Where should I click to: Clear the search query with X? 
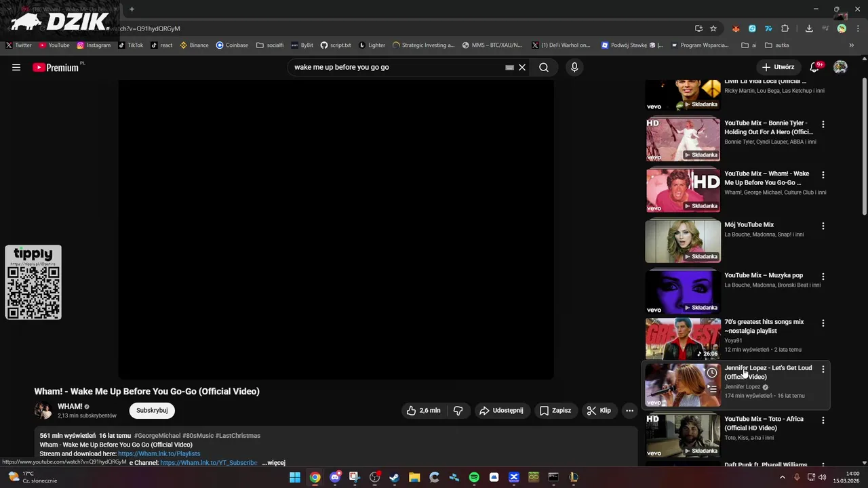(x=522, y=67)
